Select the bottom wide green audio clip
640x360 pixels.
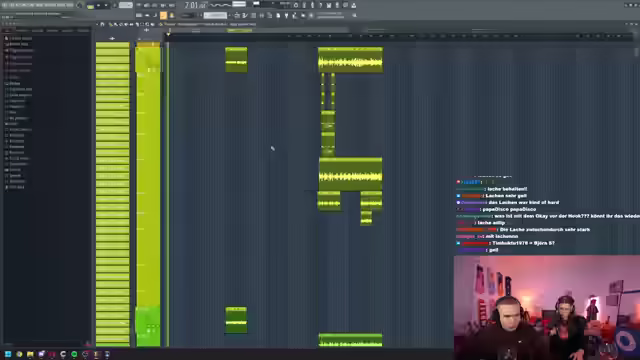coord(350,340)
